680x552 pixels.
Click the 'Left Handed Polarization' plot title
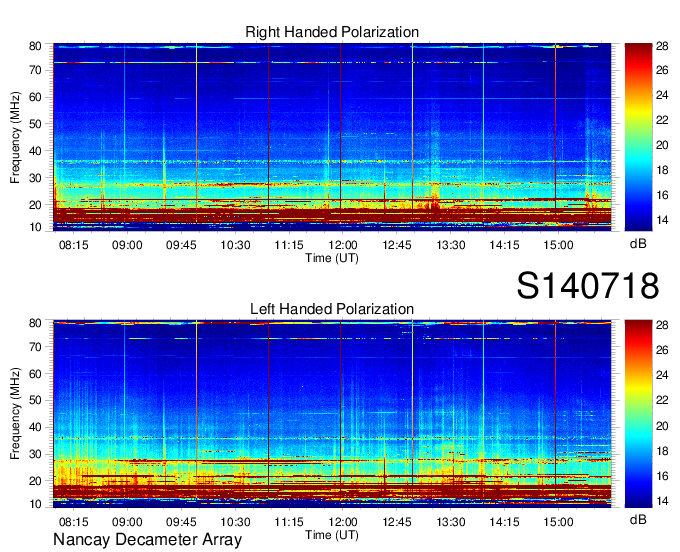click(332, 309)
